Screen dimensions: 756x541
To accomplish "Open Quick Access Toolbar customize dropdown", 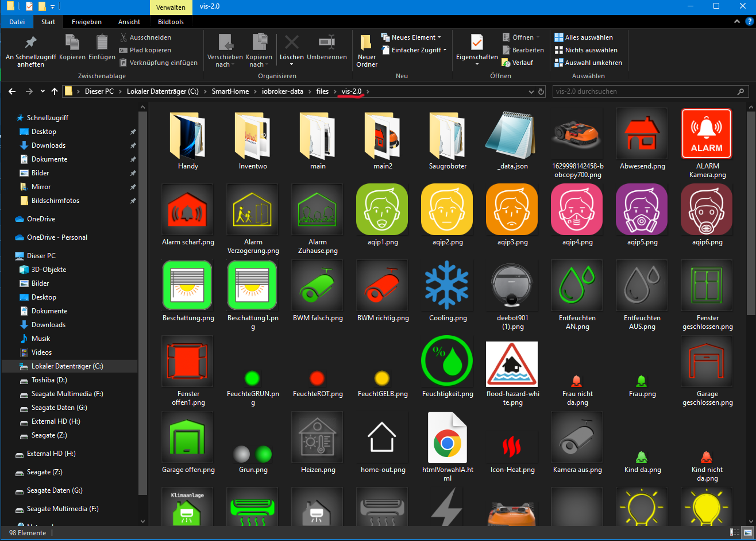I will tap(52, 7).
